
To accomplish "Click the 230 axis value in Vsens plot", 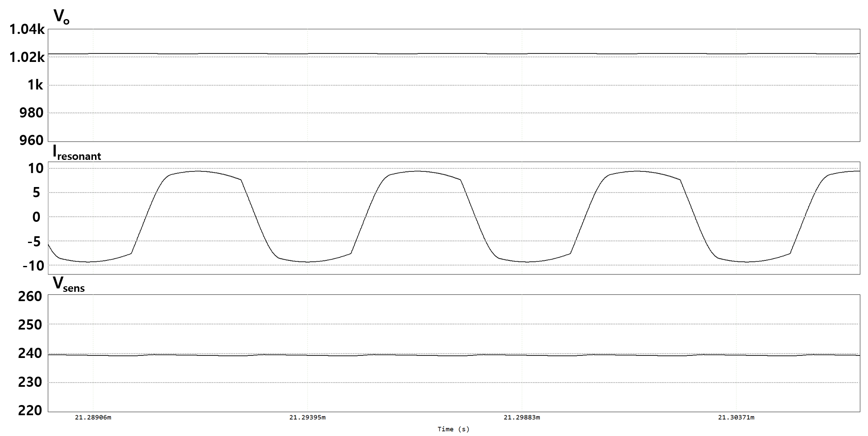I will (x=30, y=382).
